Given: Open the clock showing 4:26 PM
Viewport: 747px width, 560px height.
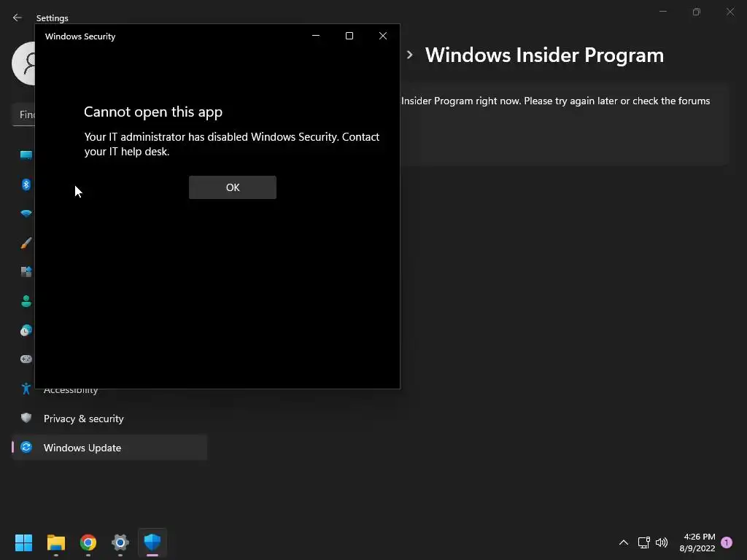Looking at the screenshot, I should (x=697, y=542).
